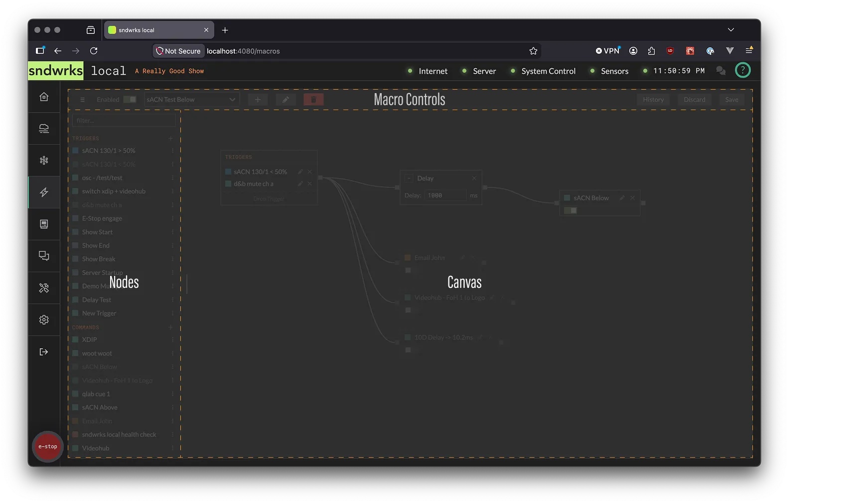Open the chat icon beside the clock
Image resolution: width=864 pixels, height=504 pixels.
point(720,71)
